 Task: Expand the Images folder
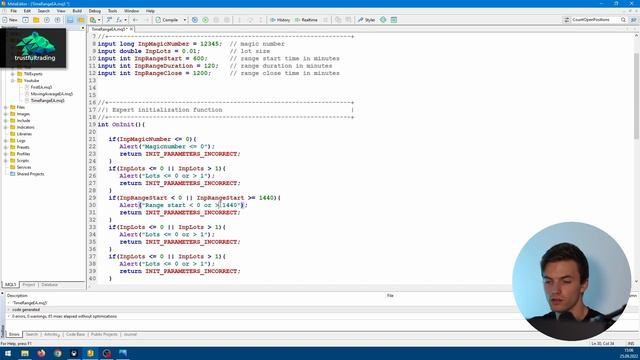coord(6,114)
